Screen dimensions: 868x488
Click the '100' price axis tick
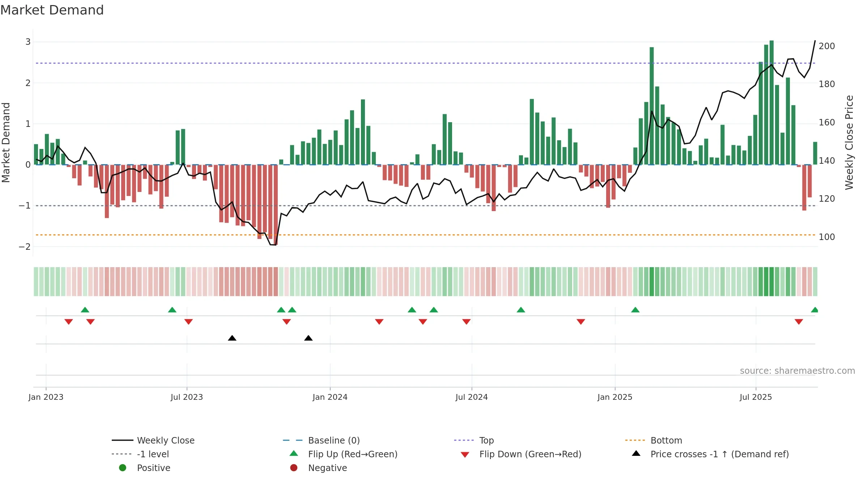tap(827, 237)
